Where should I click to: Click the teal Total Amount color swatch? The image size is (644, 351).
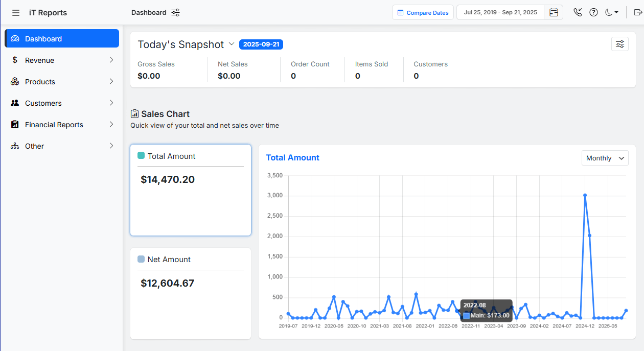(x=141, y=156)
